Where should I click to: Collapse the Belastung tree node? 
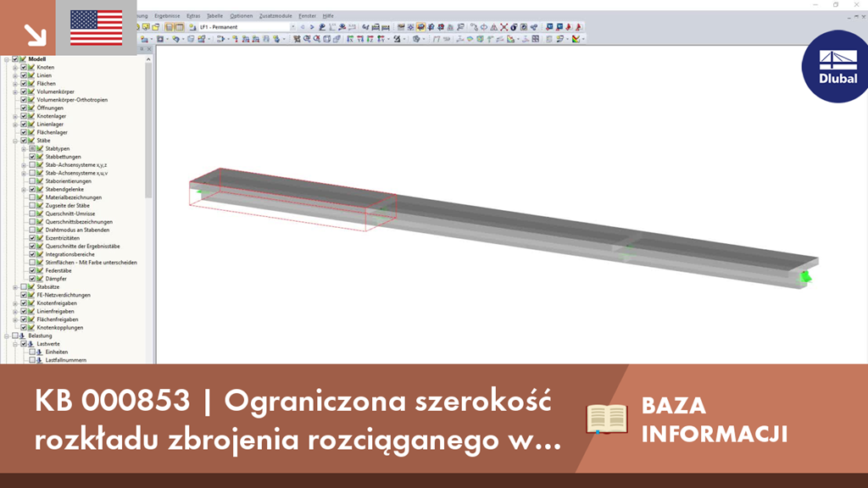coord(7,335)
